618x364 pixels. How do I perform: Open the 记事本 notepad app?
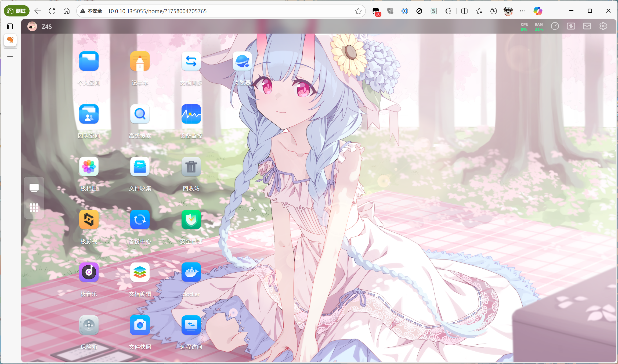(140, 61)
